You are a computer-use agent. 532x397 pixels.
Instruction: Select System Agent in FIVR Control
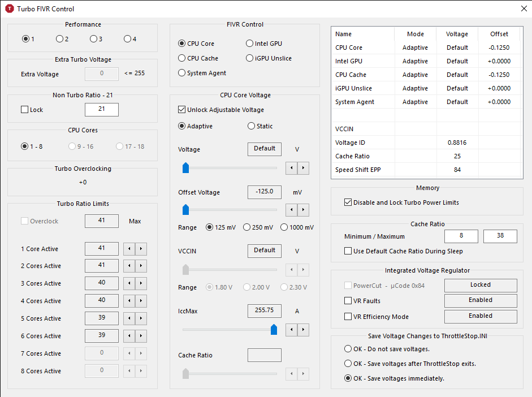point(202,73)
